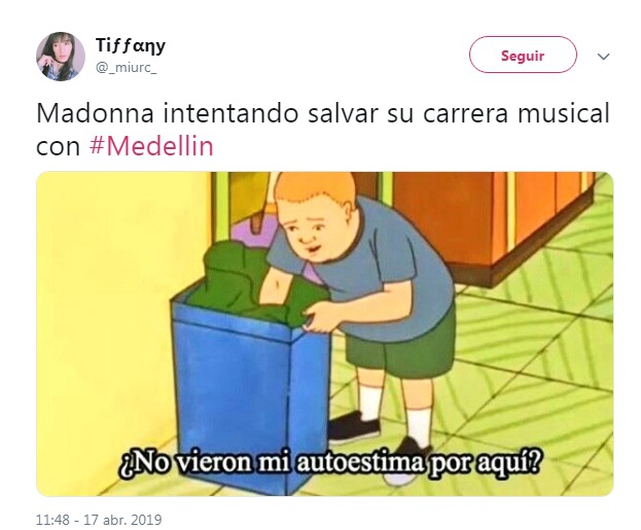
Task: Click the green cloth inside the bin
Action: (x=253, y=278)
